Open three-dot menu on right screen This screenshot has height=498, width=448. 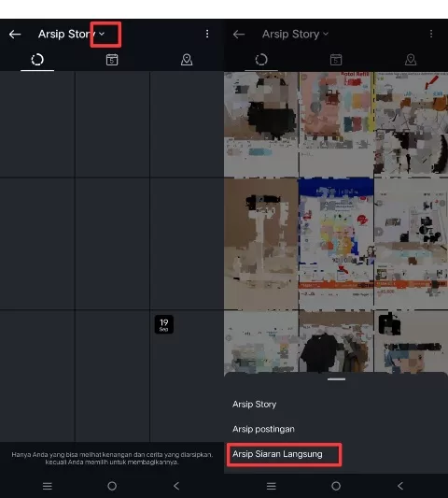click(431, 34)
